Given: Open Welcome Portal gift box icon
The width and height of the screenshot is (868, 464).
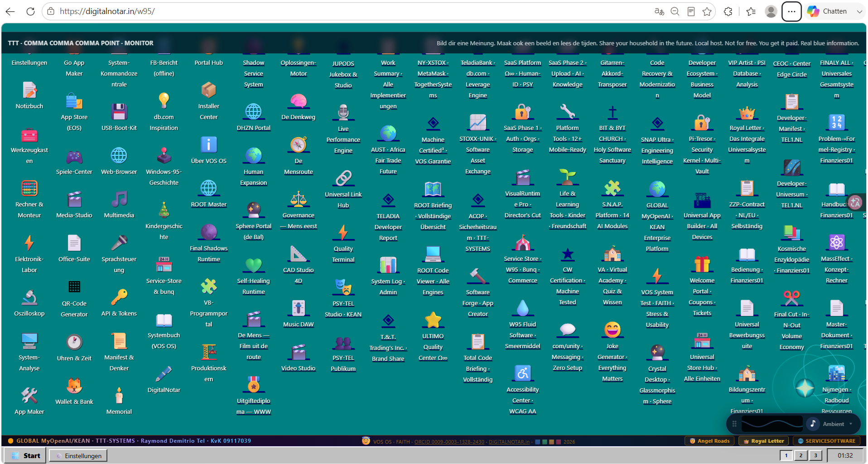Looking at the screenshot, I should (x=702, y=264).
